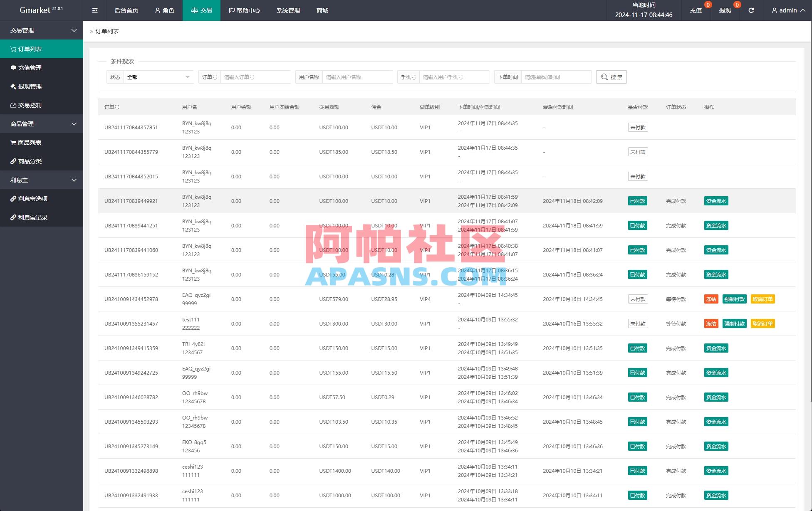Collapse the 商品管理 sidebar section
The height and width of the screenshot is (511, 812).
(x=41, y=124)
